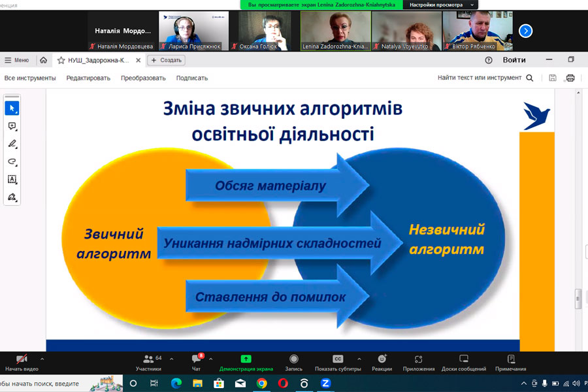Pick the freehand draw loop tool

click(12, 161)
